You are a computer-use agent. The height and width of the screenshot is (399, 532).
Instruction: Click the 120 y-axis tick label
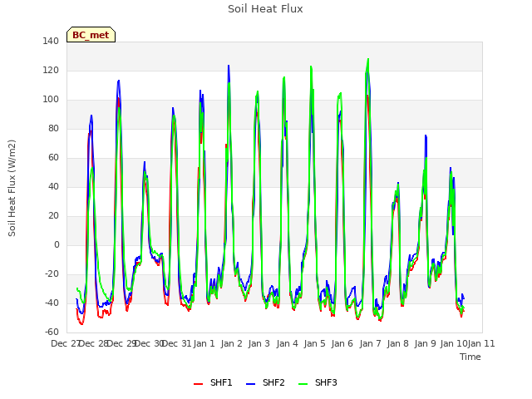tap(51, 70)
